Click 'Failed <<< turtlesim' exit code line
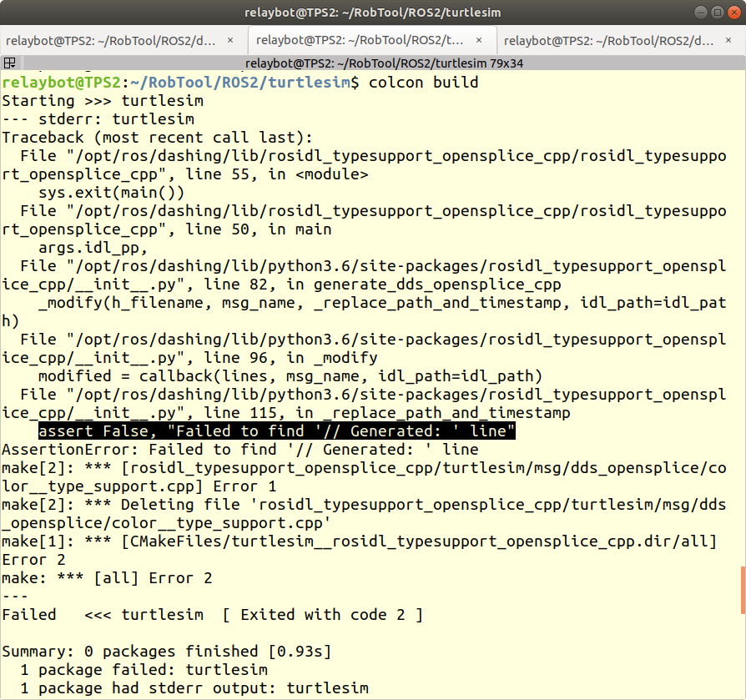Viewport: 746px width, 700px height. coord(213,615)
